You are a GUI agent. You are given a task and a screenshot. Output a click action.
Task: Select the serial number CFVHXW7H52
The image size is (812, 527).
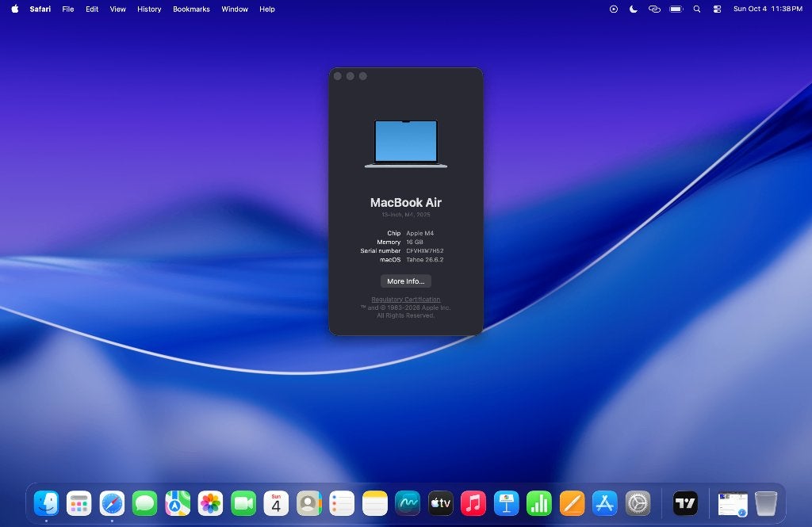(x=425, y=250)
